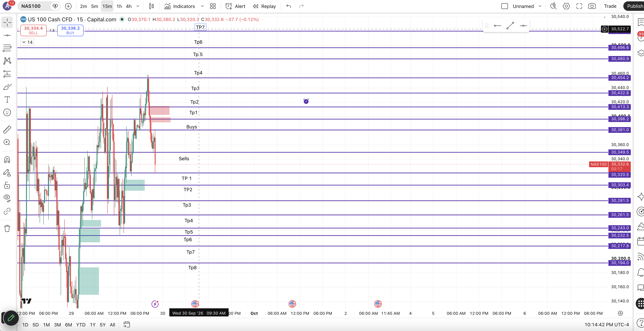Image resolution: width=644 pixels, height=331 pixels.
Task: Click the diagonal trend line in floating toolbar
Action: pyautogui.click(x=510, y=26)
